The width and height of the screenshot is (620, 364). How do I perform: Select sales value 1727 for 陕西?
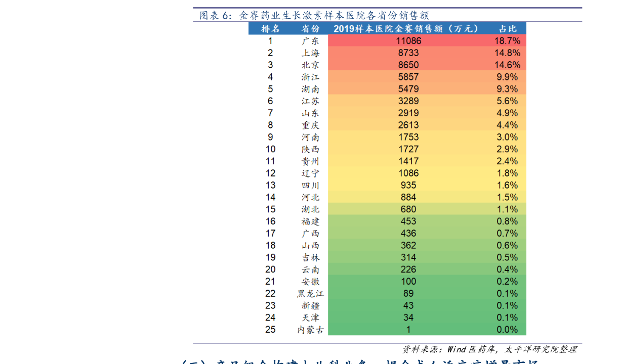click(408, 149)
